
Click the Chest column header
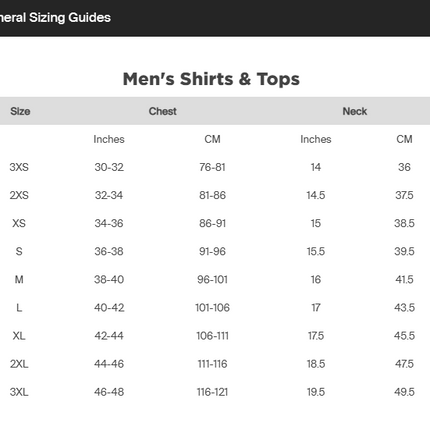[x=162, y=111]
